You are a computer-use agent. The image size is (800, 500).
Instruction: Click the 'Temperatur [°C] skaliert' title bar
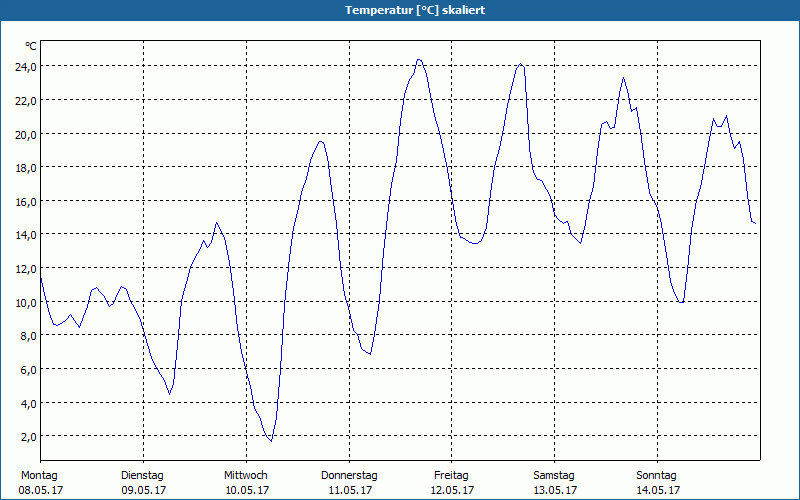pos(400,10)
